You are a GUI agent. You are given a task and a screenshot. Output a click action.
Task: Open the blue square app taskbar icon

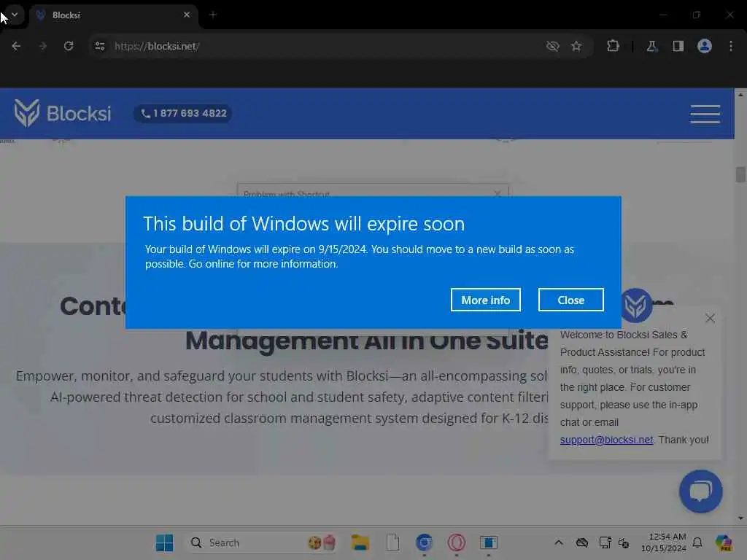(488, 542)
